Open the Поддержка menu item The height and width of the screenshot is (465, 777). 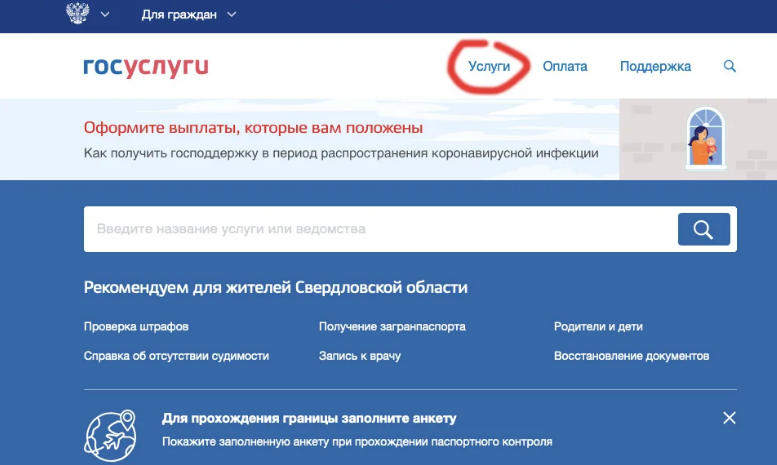pos(655,66)
